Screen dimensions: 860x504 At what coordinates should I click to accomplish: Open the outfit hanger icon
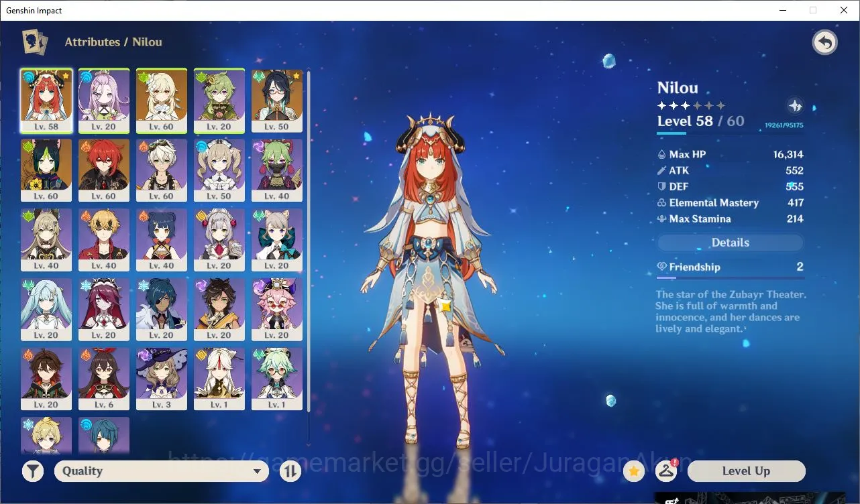666,470
